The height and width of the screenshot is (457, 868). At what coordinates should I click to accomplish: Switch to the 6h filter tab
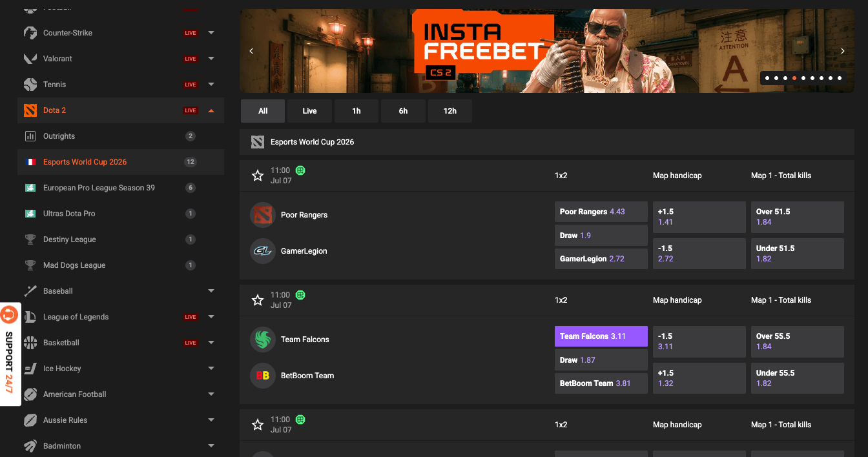tap(403, 111)
